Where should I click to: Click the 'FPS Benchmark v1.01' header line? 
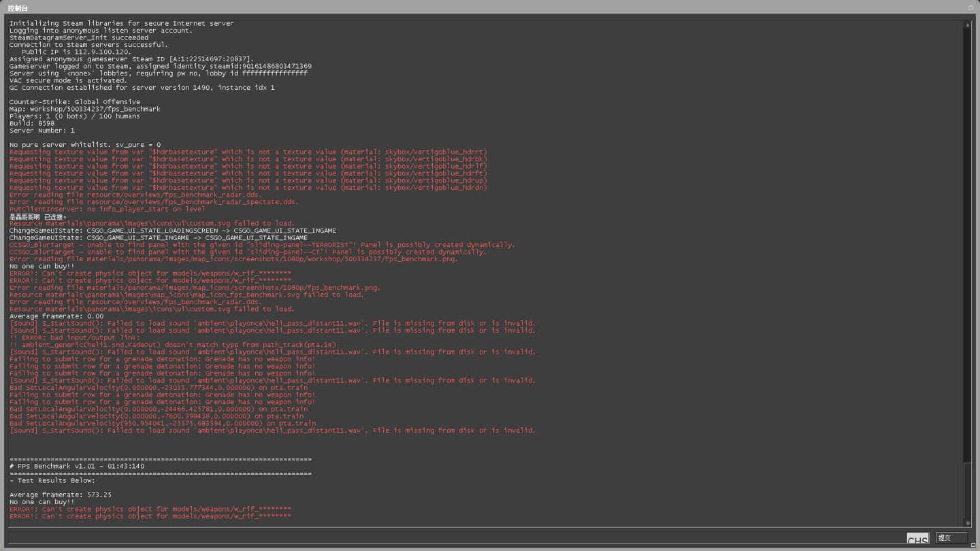(77, 466)
